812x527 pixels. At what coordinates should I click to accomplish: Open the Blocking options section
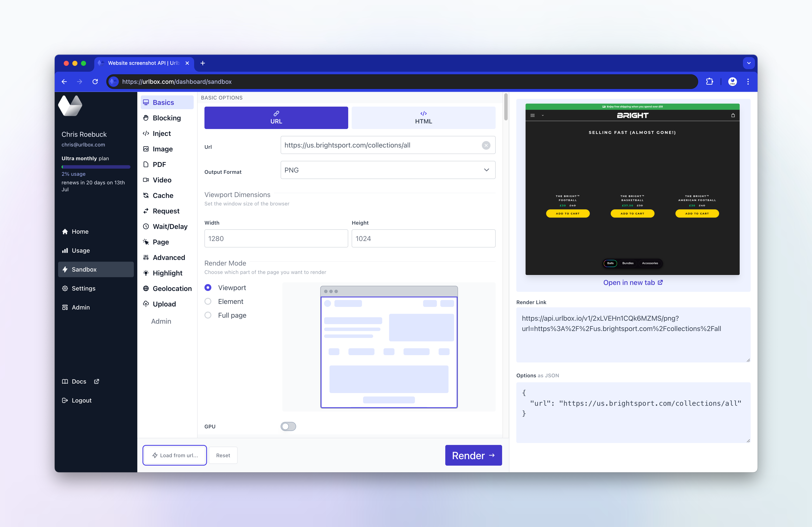(x=167, y=118)
